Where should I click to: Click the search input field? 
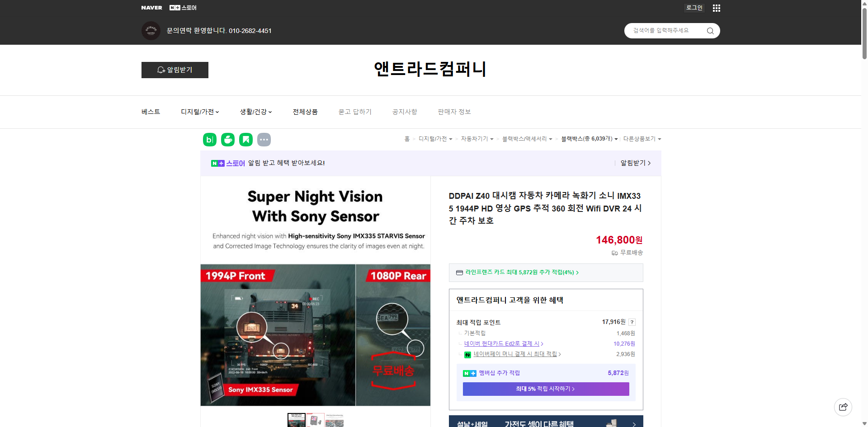tap(665, 31)
